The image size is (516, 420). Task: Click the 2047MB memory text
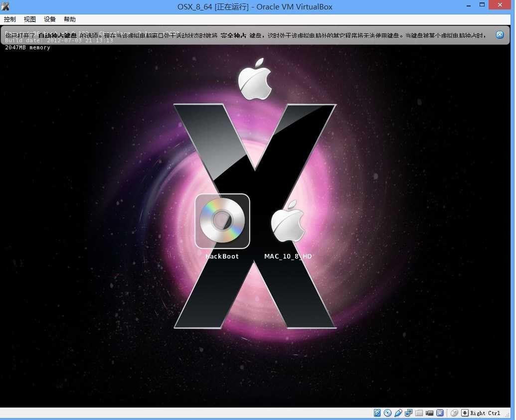[27, 48]
